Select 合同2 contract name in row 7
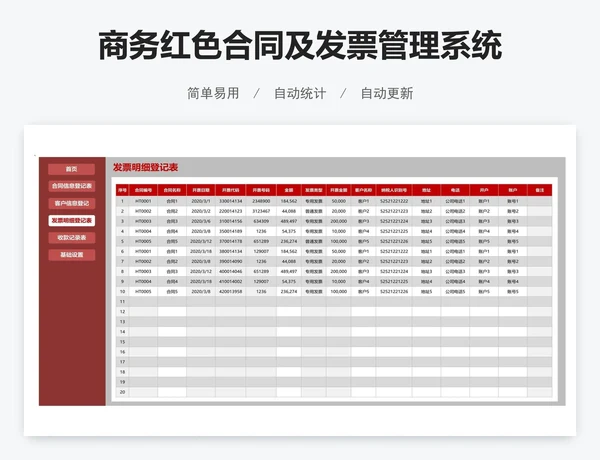The image size is (600, 460). (x=172, y=261)
